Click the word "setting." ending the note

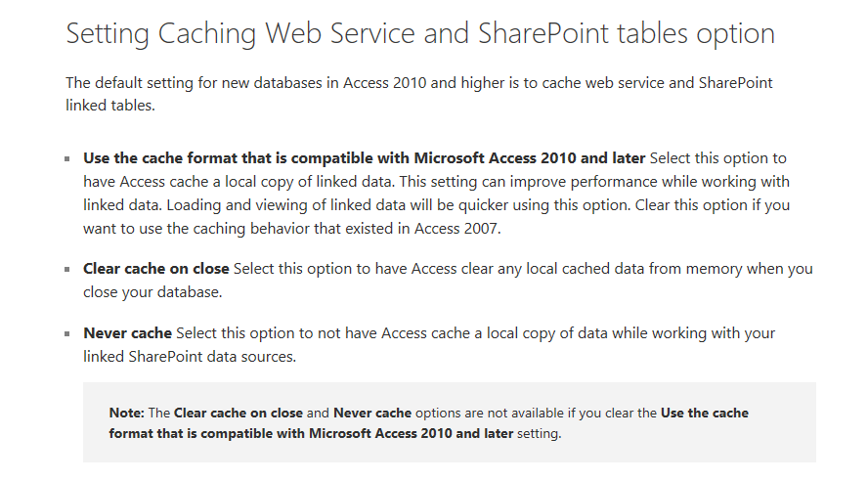[x=540, y=433]
